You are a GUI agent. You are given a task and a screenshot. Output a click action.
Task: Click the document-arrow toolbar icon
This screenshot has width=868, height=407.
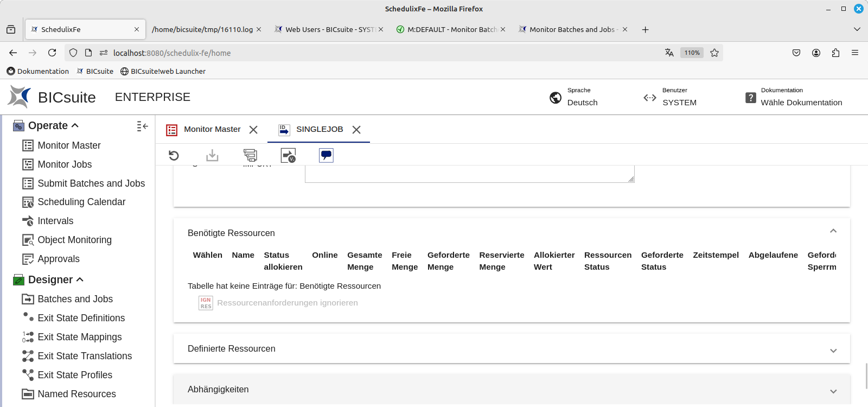288,156
